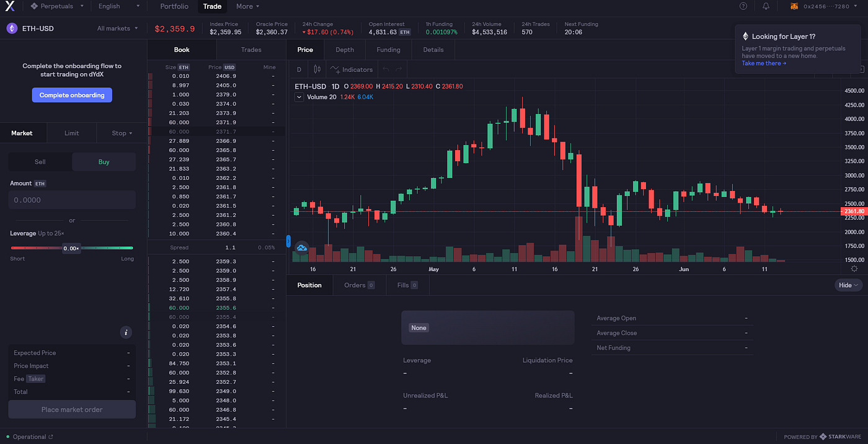Open candlestick chart style icon
Screen dimensions: 868x444
[x=317, y=69]
